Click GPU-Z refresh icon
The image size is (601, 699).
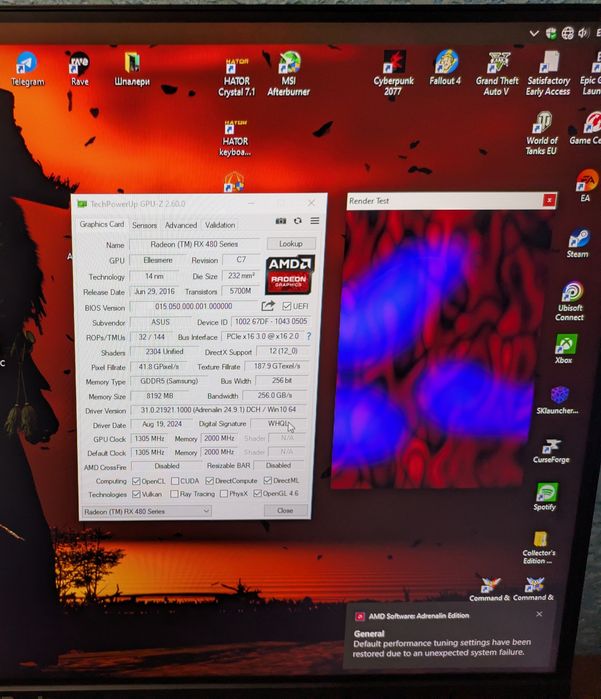tap(297, 221)
